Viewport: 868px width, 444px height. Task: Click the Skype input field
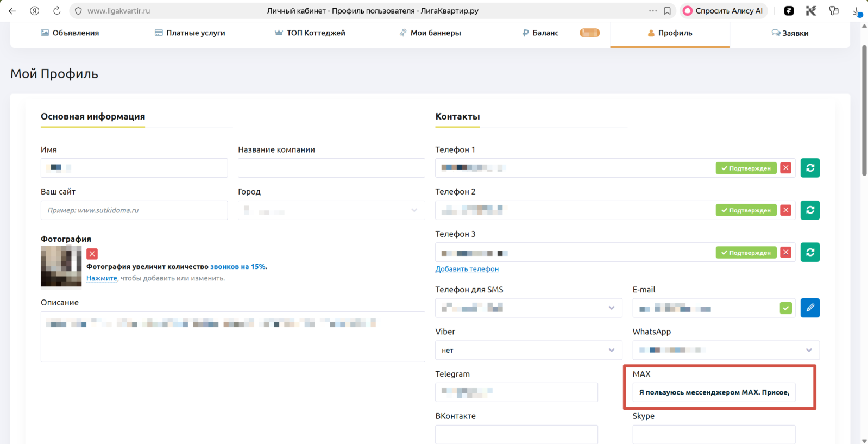714,434
